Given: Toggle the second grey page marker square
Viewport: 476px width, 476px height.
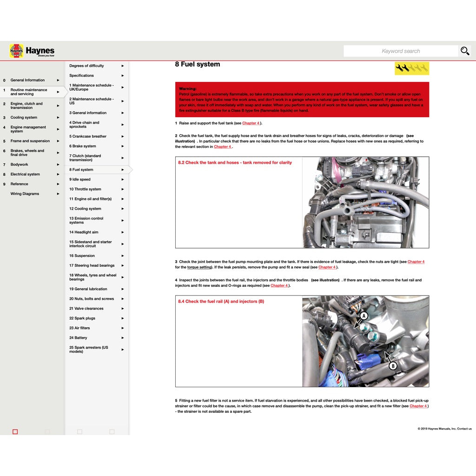Looking at the screenshot, I should tap(47, 431).
